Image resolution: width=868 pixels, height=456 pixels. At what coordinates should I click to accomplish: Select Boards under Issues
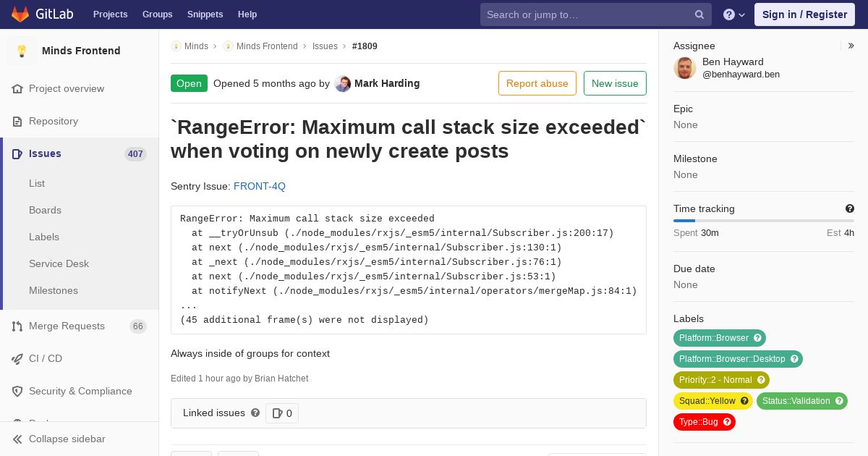tap(45, 210)
